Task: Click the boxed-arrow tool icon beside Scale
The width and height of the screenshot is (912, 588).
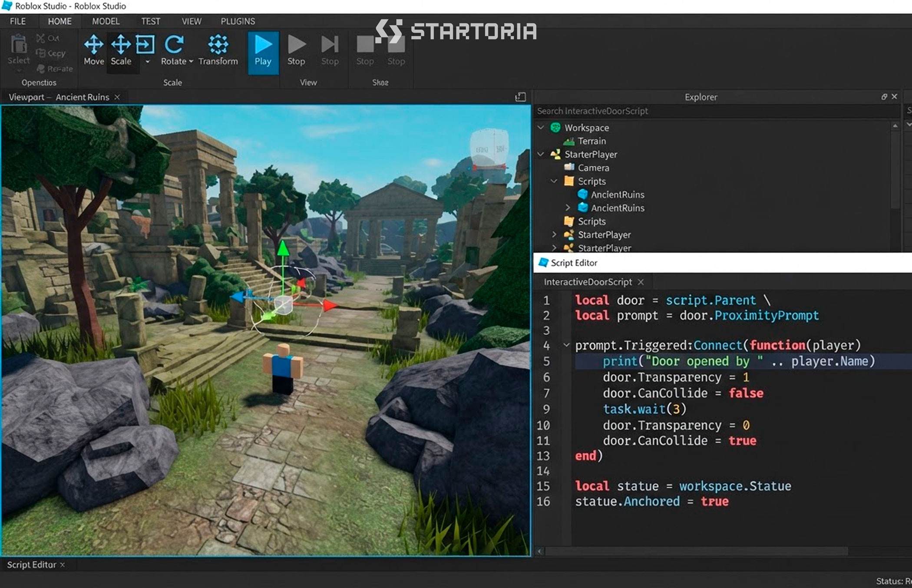Action: pos(145,45)
